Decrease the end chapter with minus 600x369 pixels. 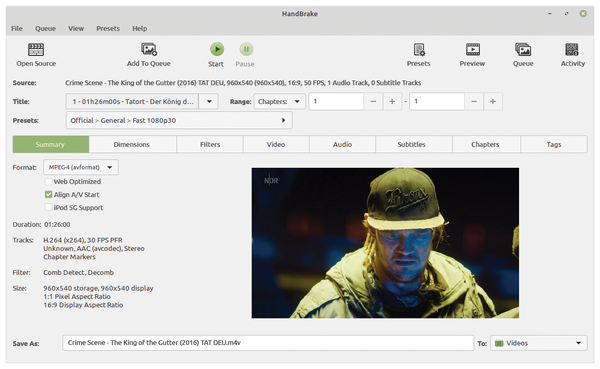click(474, 101)
